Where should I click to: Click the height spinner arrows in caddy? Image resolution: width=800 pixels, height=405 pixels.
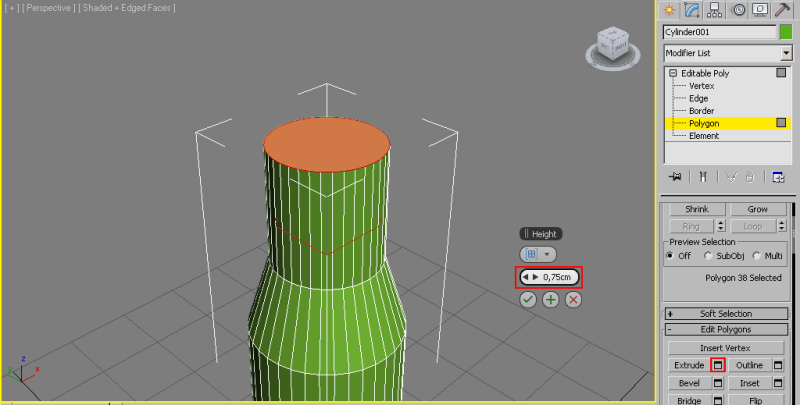coord(531,277)
